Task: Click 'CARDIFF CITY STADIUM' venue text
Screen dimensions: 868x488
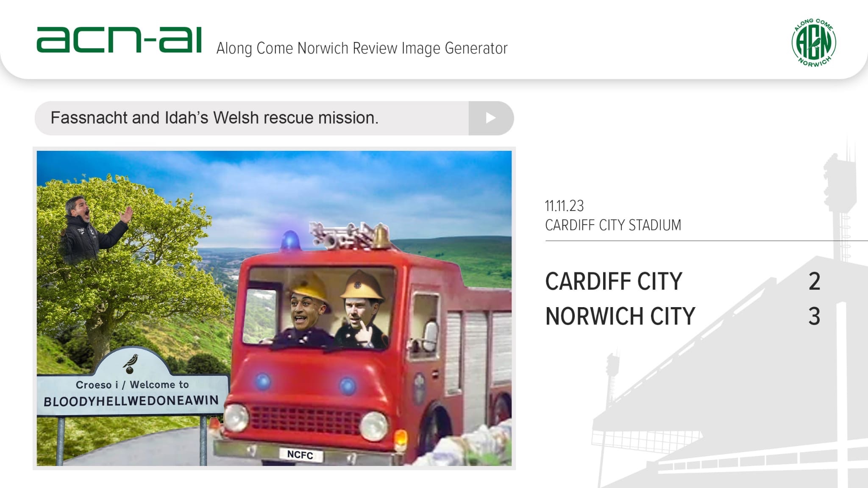Action: tap(613, 225)
